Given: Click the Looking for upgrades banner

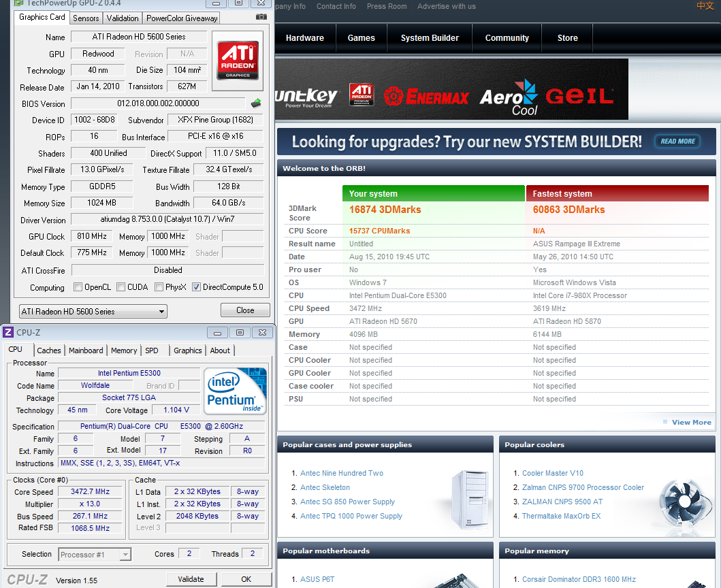Looking at the screenshot, I should click(496, 142).
